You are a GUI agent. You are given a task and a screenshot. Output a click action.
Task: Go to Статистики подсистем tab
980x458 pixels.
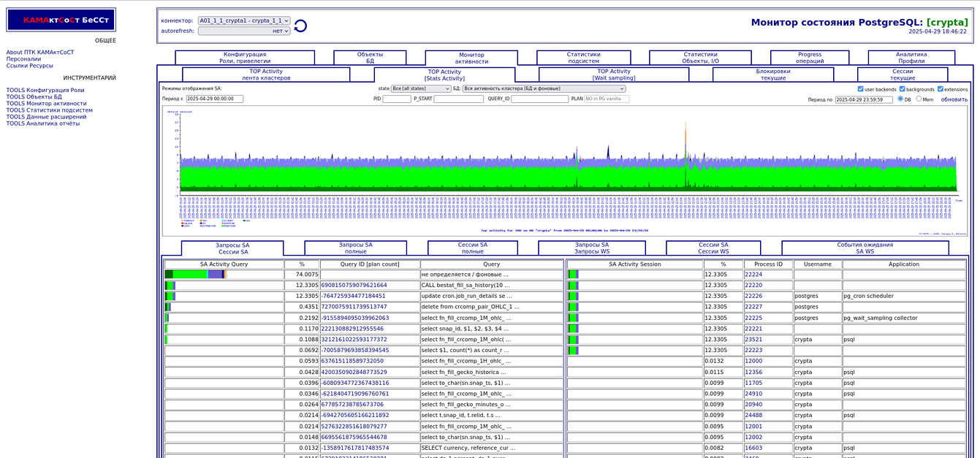tap(583, 58)
